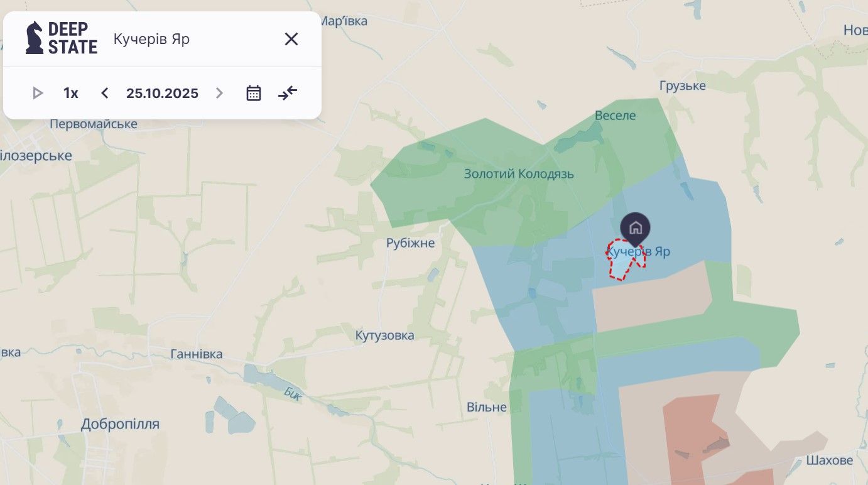This screenshot has height=485, width=868.
Task: Click the collapse arrows icon
Action: point(288,94)
